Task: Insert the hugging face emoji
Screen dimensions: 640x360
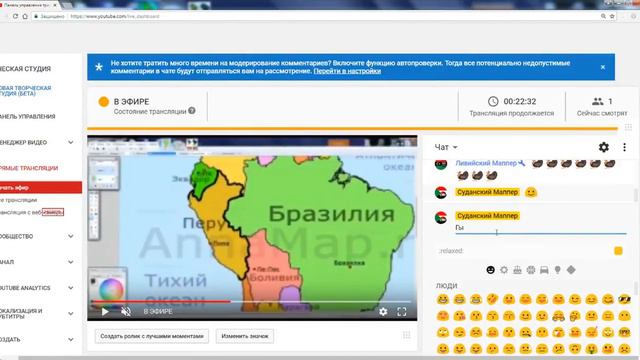Action: (x=558, y=316)
